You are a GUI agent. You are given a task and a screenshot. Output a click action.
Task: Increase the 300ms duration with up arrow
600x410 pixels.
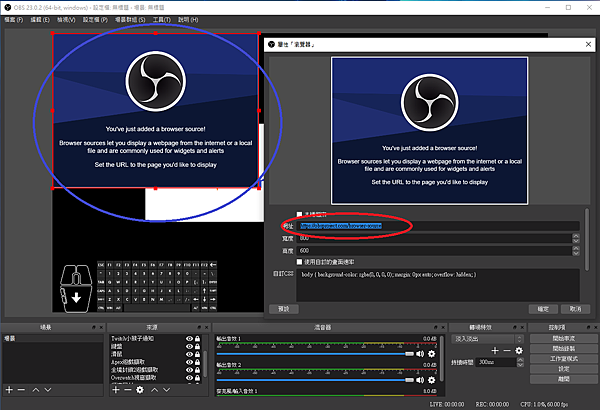point(520,359)
